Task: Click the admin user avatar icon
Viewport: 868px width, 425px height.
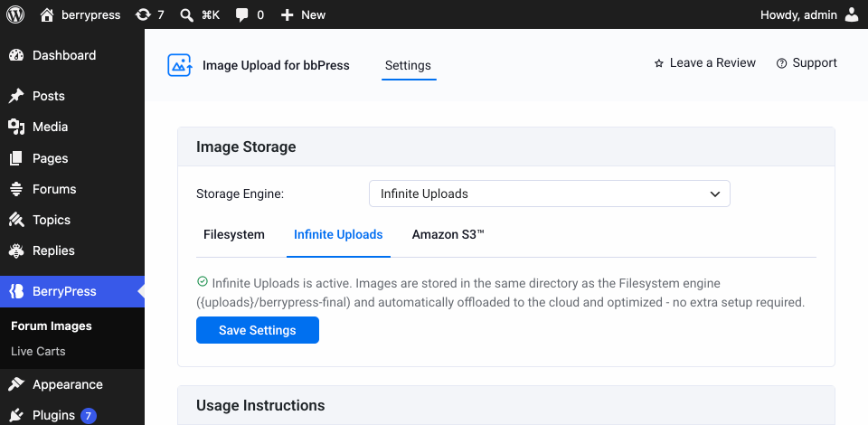Action: coord(852,15)
